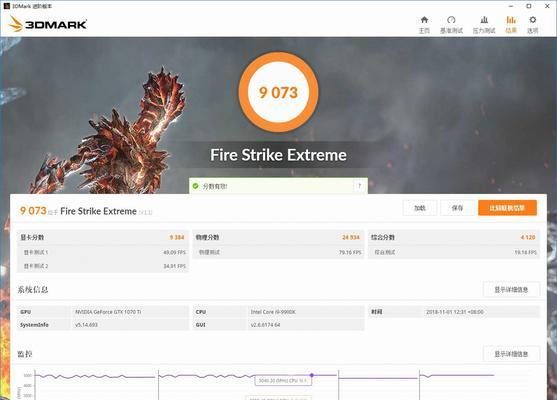Maximize the 3DMark window
Image resolution: width=557 pixels, height=400 pixels.
coord(529,6)
